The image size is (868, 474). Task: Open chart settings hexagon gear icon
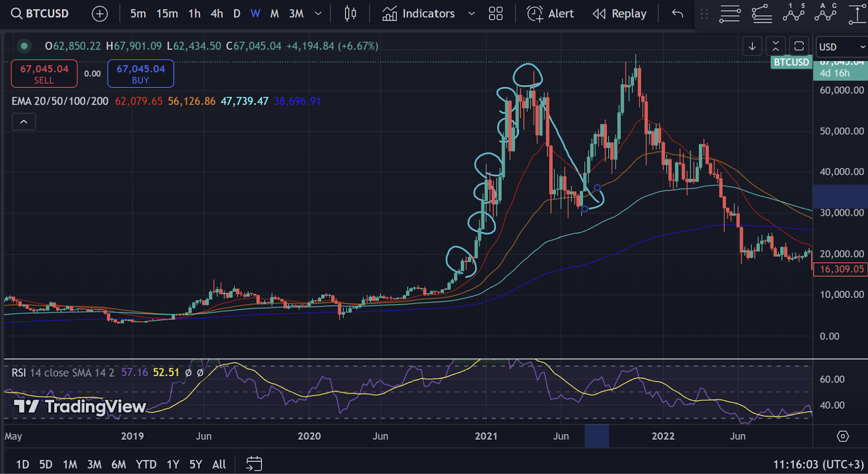(843, 436)
